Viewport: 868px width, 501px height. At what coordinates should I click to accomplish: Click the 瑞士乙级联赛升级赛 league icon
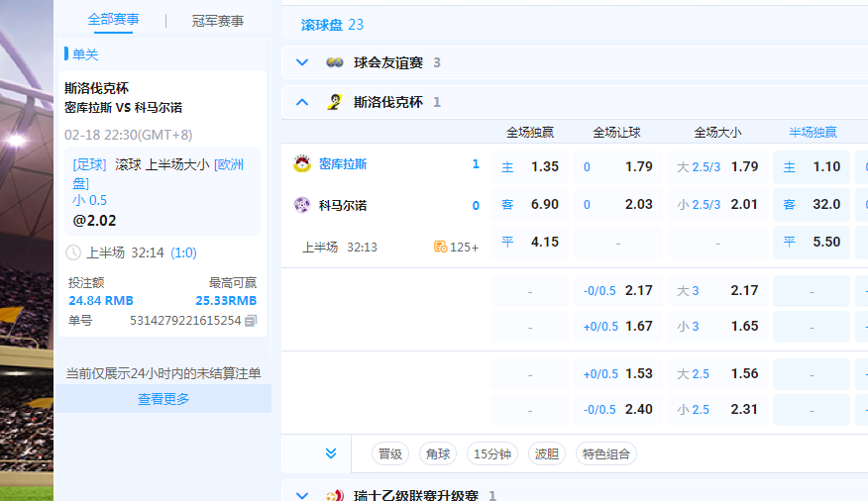coord(335,494)
